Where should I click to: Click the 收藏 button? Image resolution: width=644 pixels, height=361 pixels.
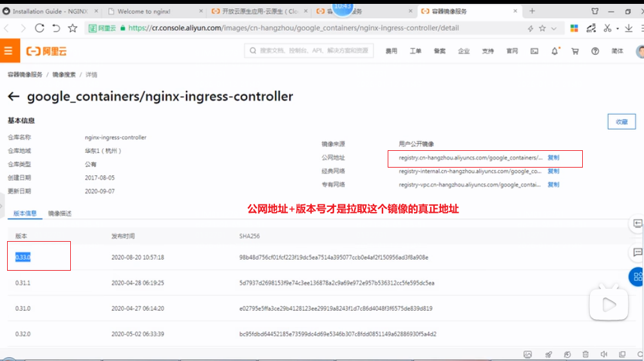621,122
